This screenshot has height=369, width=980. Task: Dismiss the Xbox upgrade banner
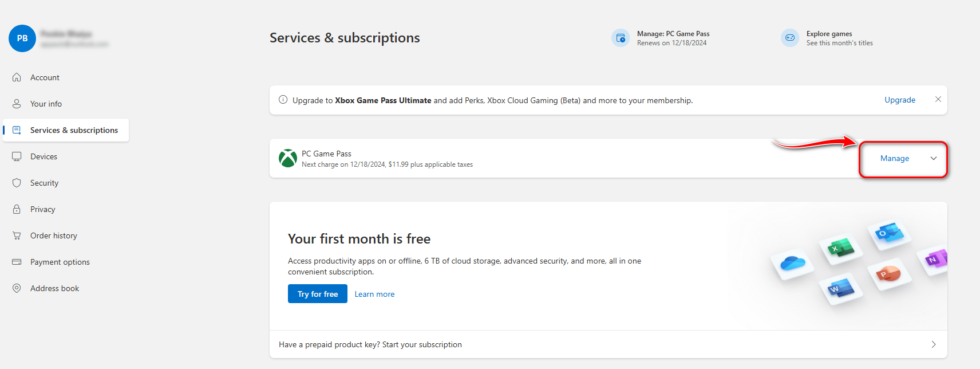point(938,99)
